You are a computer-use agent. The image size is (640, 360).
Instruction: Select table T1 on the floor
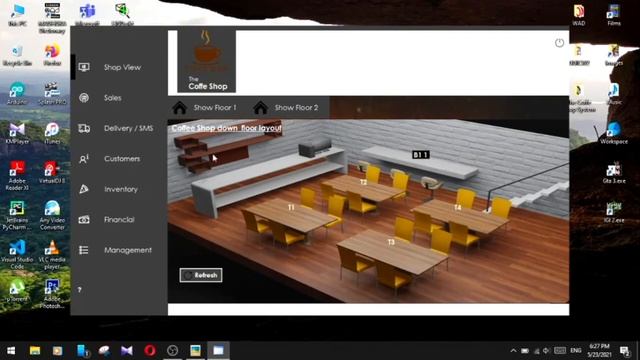point(291,208)
